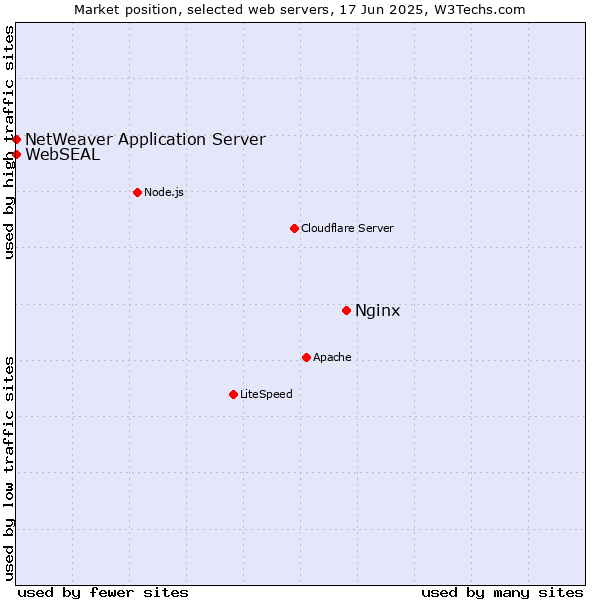Click the red Cloudflare Server data point
Viewport: 600px width, 600px height.
294,228
